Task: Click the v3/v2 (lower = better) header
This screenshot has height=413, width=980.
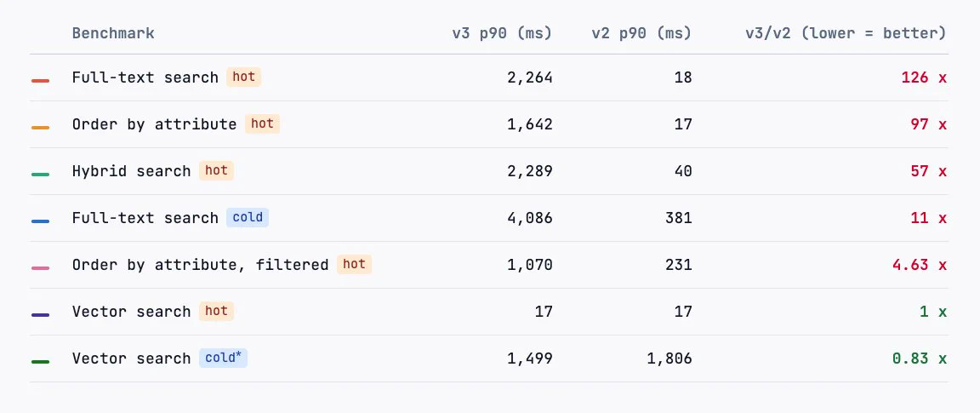Action: (846, 33)
